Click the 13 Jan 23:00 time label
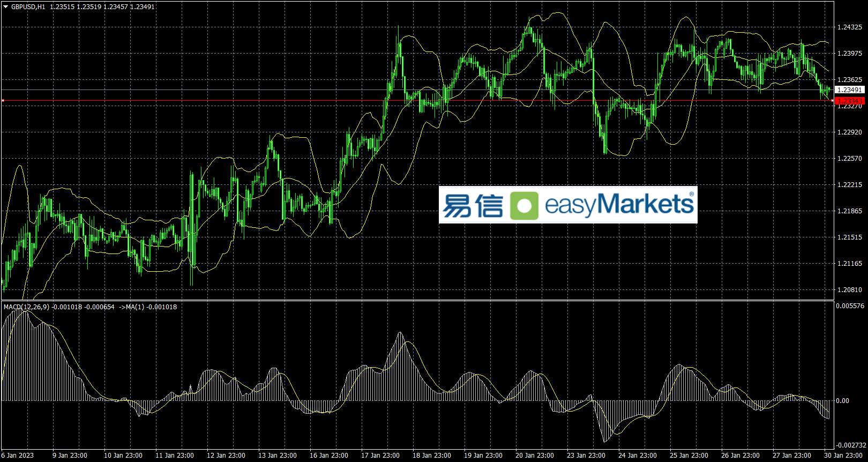 [278, 456]
